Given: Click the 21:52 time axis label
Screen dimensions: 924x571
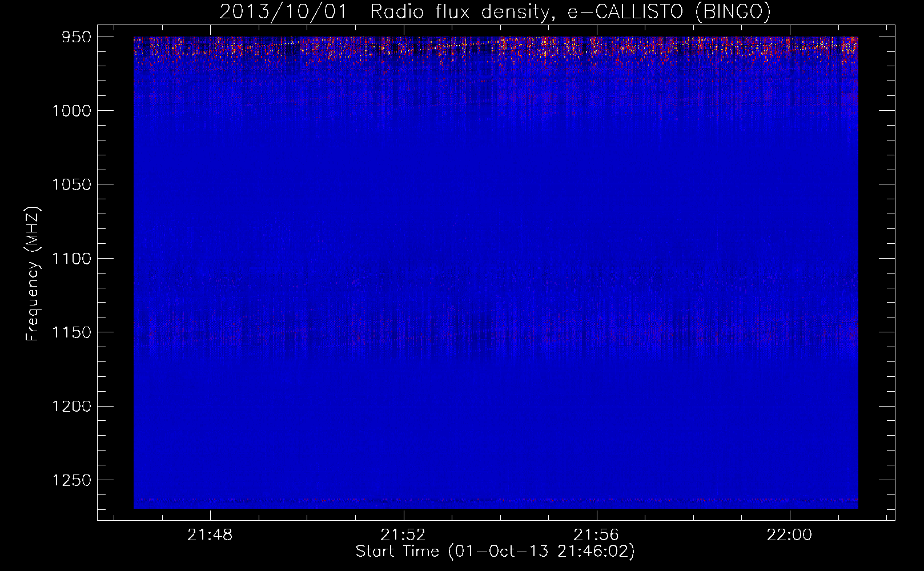Looking at the screenshot, I should (x=403, y=535).
